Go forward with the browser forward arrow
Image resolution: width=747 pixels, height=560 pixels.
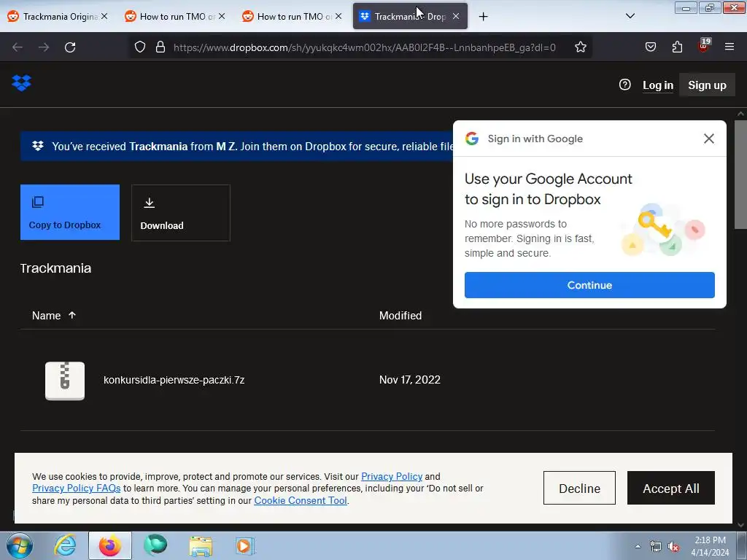point(44,47)
